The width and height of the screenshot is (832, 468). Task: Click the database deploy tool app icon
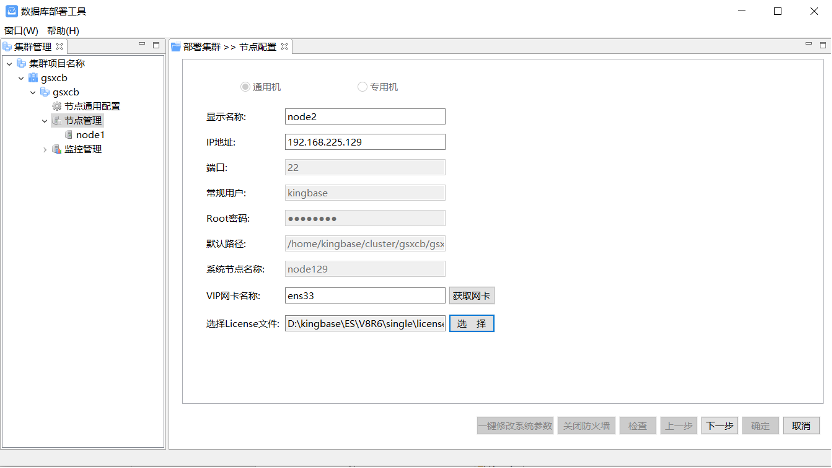coord(11,11)
